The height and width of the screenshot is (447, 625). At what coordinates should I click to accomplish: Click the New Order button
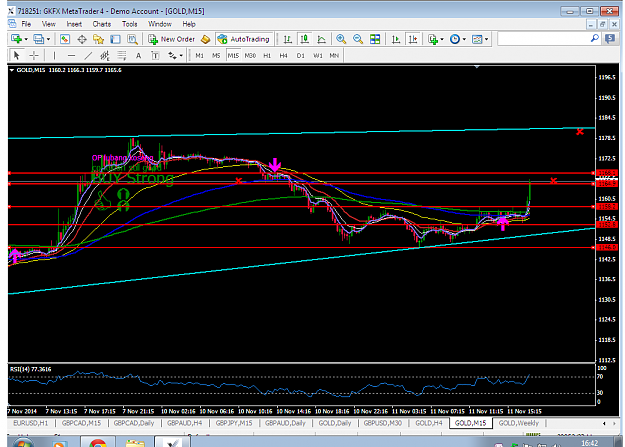tap(171, 39)
